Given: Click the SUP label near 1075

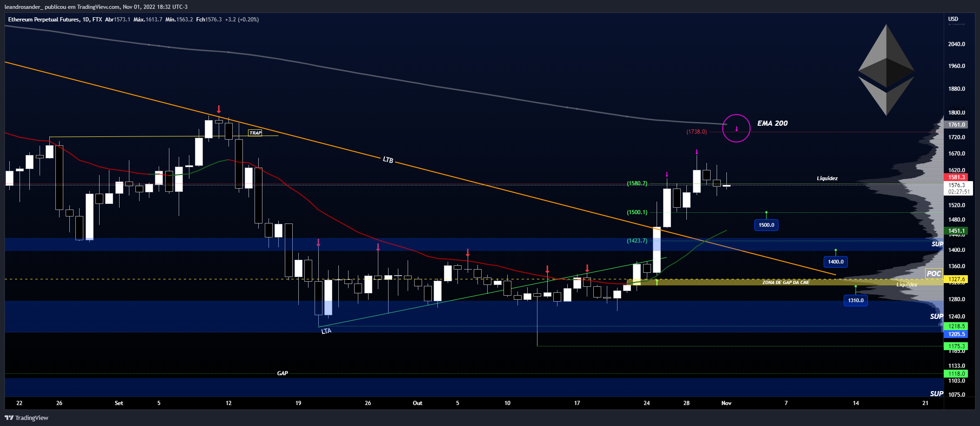Looking at the screenshot, I should pos(936,394).
